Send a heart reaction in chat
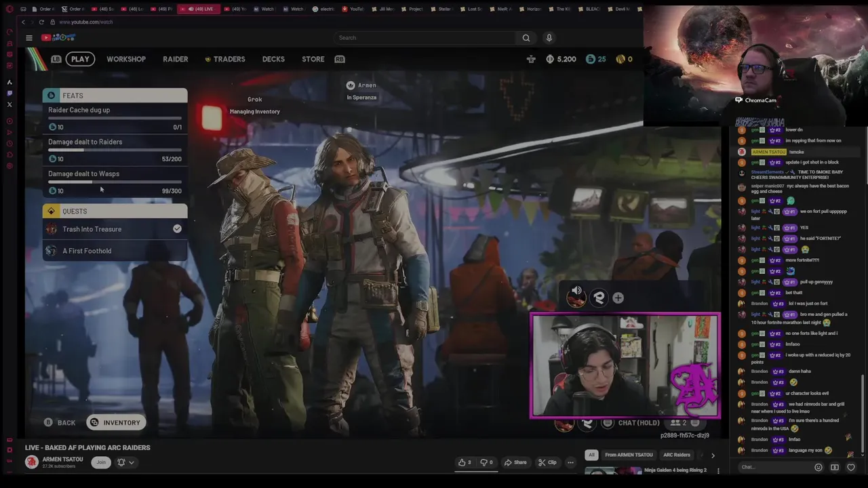This screenshot has height=488, width=868. [851, 467]
